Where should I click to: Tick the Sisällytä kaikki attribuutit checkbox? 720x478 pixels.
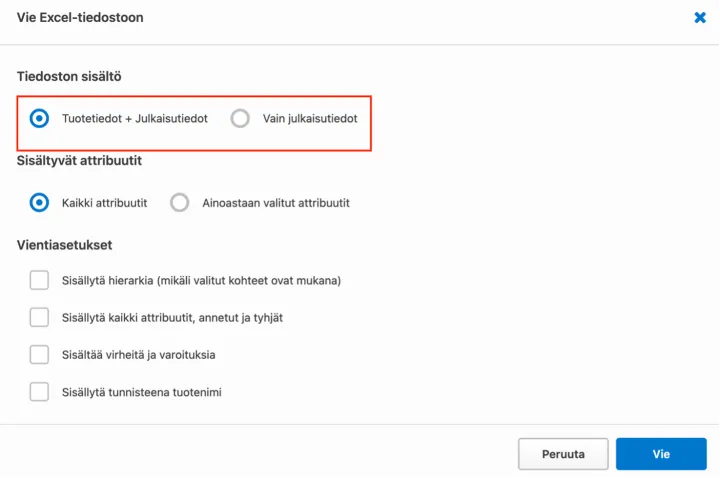pos(39,317)
